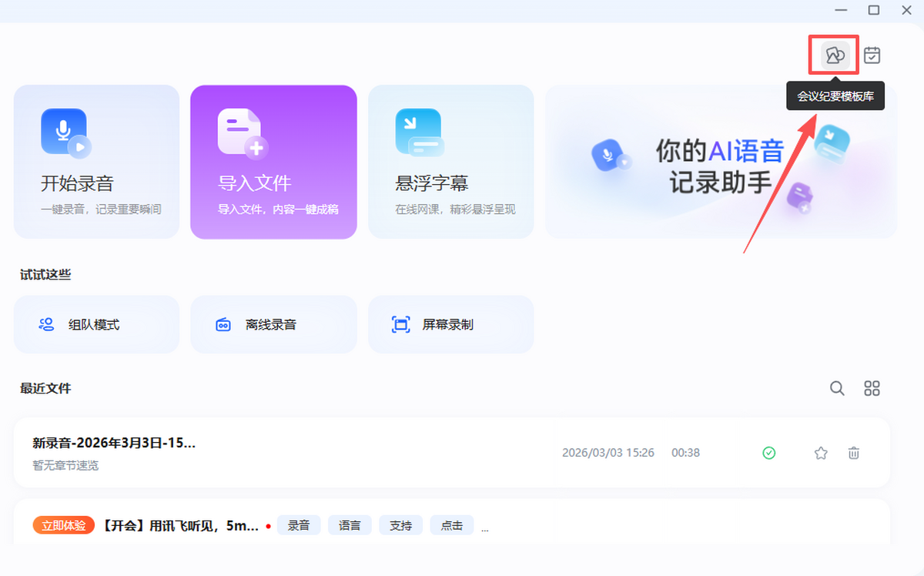The width and height of the screenshot is (924, 576).
Task: Delete the 新录音 recording with trash icon
Action: (x=853, y=453)
